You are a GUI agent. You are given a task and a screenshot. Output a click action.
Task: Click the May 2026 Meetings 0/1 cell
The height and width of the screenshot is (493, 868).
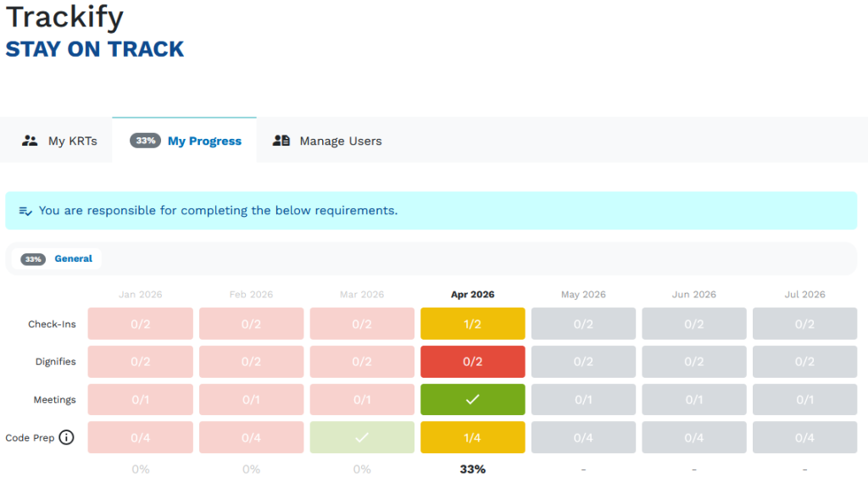583,400
